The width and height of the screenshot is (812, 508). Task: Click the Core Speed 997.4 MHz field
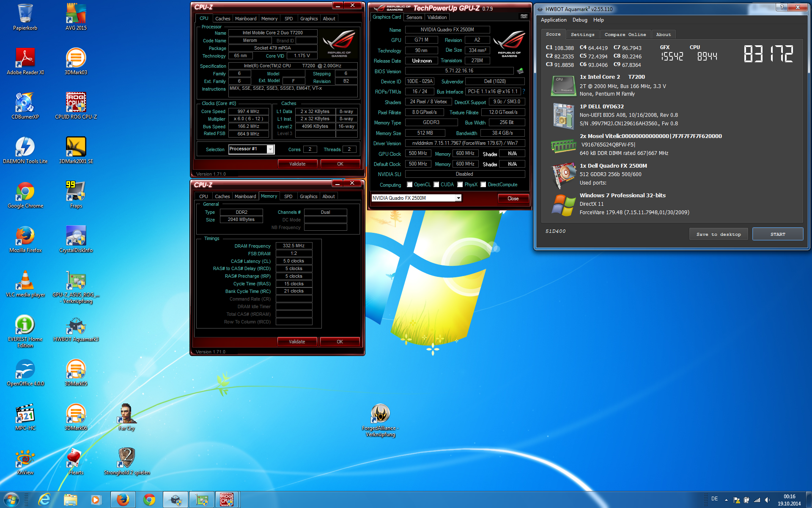pos(248,112)
